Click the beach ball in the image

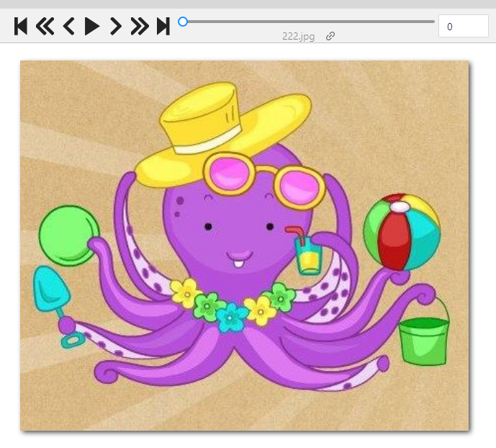click(x=401, y=232)
